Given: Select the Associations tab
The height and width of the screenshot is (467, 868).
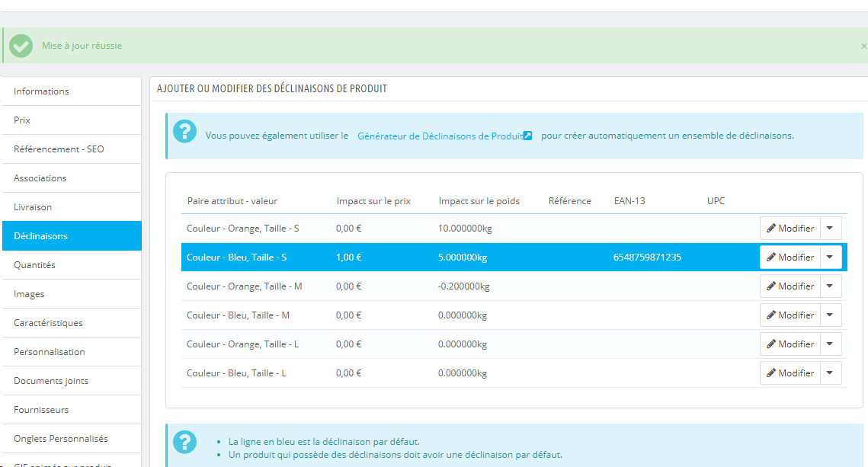Looking at the screenshot, I should [x=72, y=178].
